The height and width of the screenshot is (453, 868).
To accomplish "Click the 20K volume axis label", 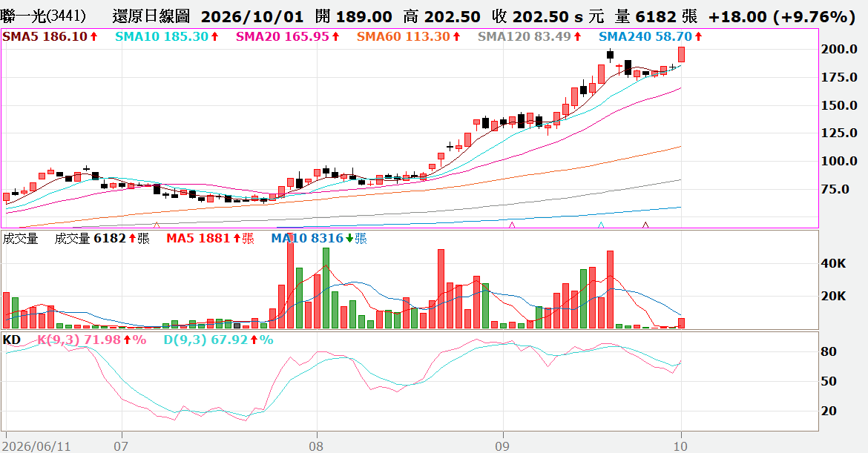I will coord(834,297).
